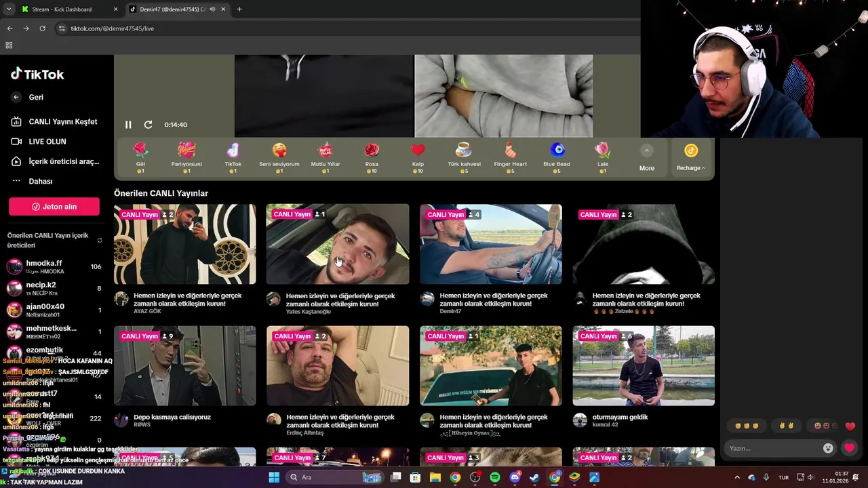Open Steam from taskbar
This screenshot has height=488, width=868.
click(534, 477)
